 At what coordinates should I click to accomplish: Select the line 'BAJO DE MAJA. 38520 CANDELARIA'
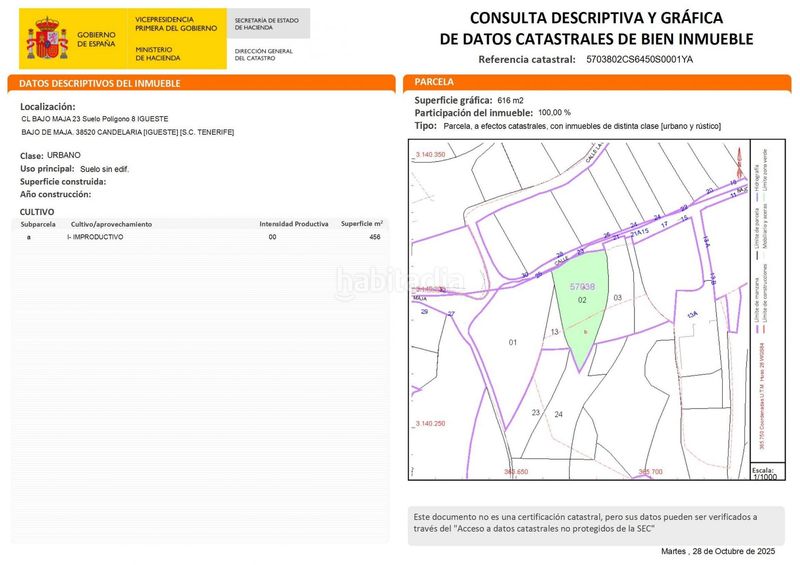[128, 132]
